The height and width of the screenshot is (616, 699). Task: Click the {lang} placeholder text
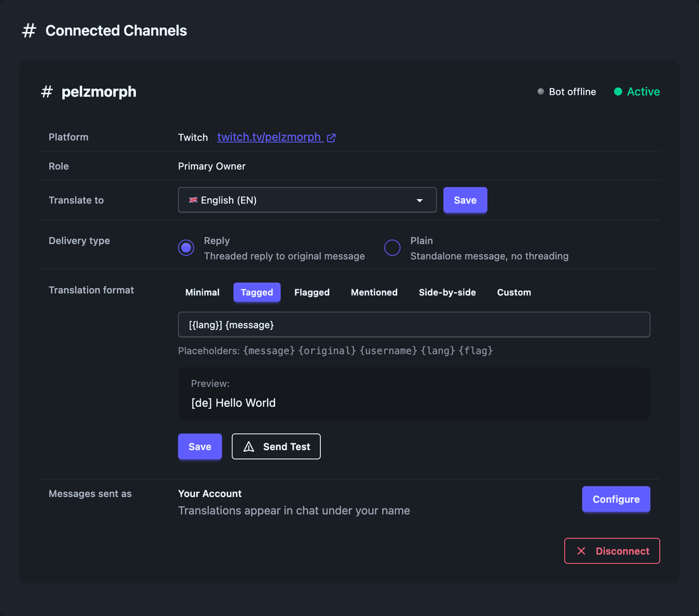pyautogui.click(x=438, y=351)
